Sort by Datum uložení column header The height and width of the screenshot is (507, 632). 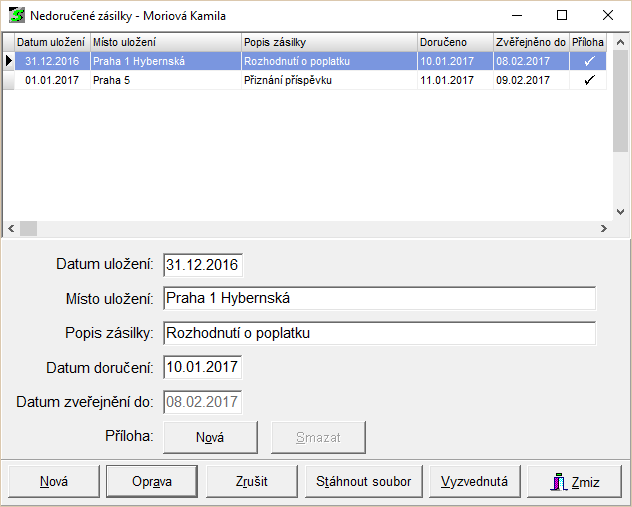point(51,42)
